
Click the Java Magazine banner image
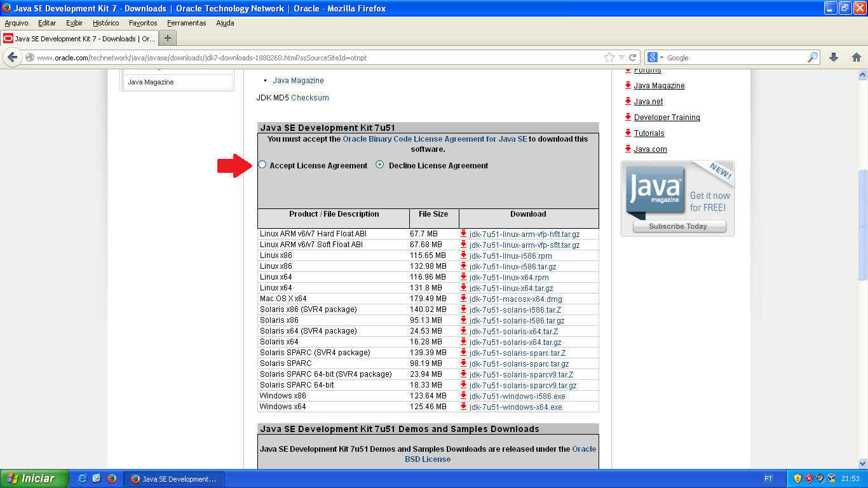point(677,198)
